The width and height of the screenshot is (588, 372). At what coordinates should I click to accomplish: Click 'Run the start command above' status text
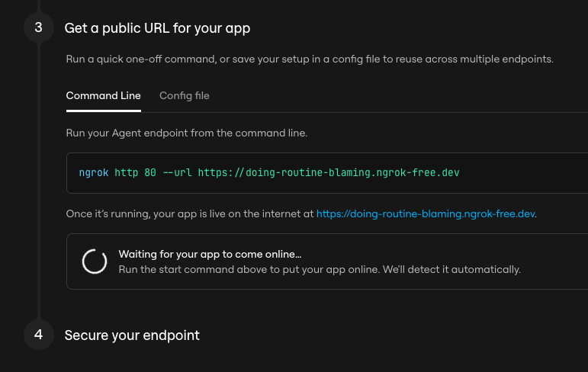320,270
